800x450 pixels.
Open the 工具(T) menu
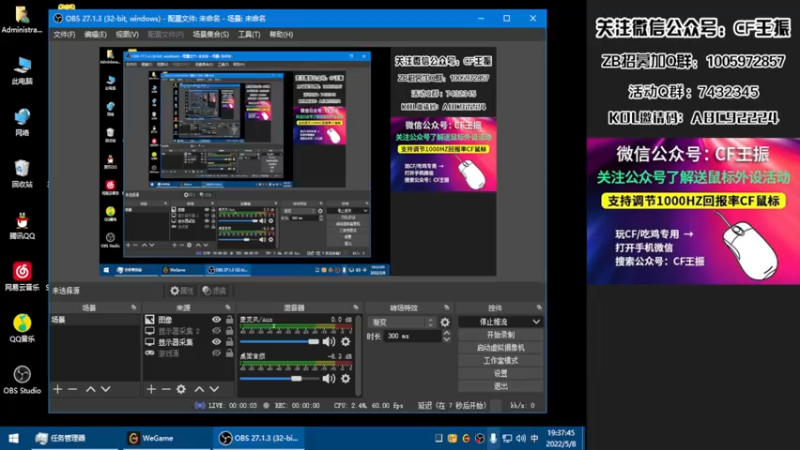pos(249,34)
